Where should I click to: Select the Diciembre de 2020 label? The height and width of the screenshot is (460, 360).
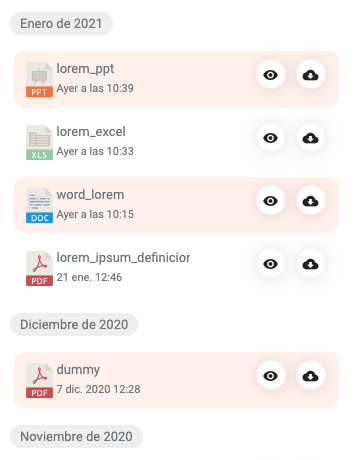pyautogui.click(x=74, y=325)
